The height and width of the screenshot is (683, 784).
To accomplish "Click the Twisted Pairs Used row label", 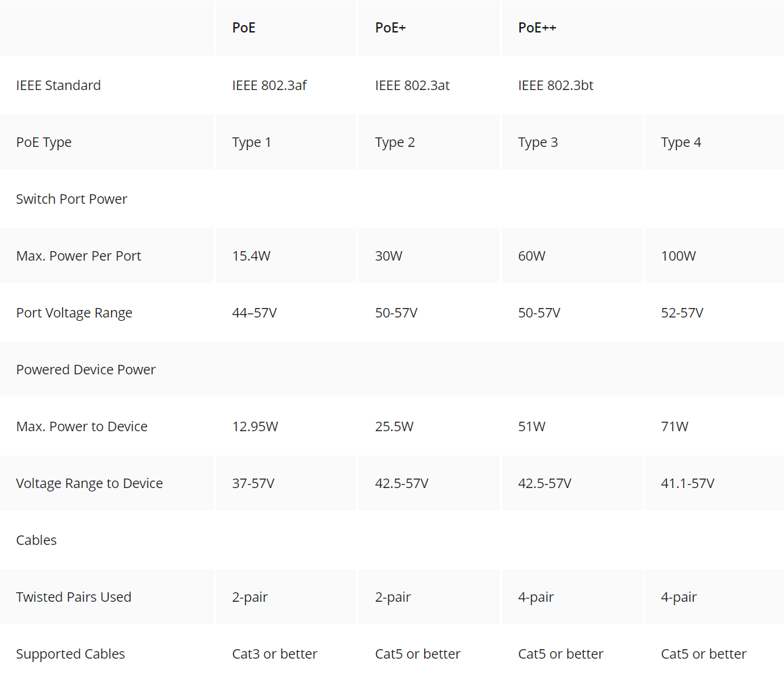I will [x=74, y=597].
